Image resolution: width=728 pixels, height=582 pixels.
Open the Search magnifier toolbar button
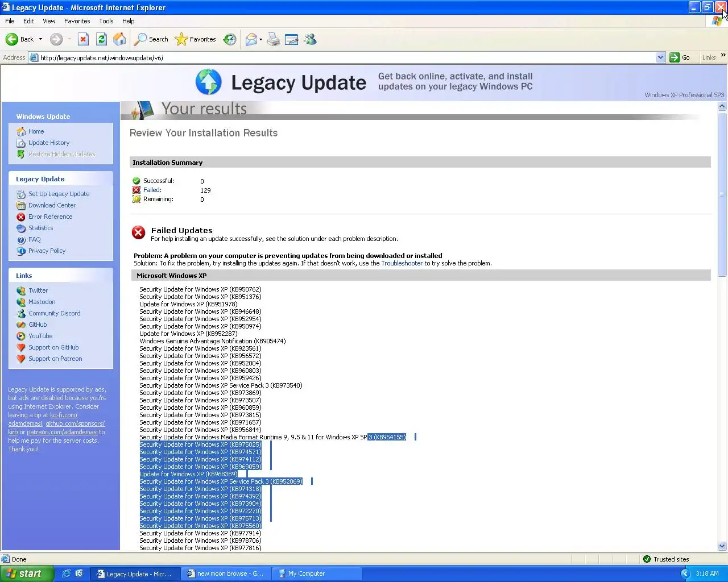(x=151, y=39)
